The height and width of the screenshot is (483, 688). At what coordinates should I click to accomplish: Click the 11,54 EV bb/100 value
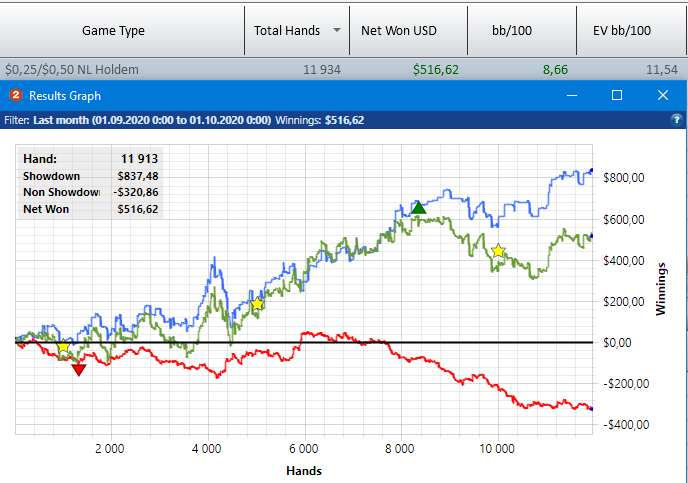[x=662, y=70]
